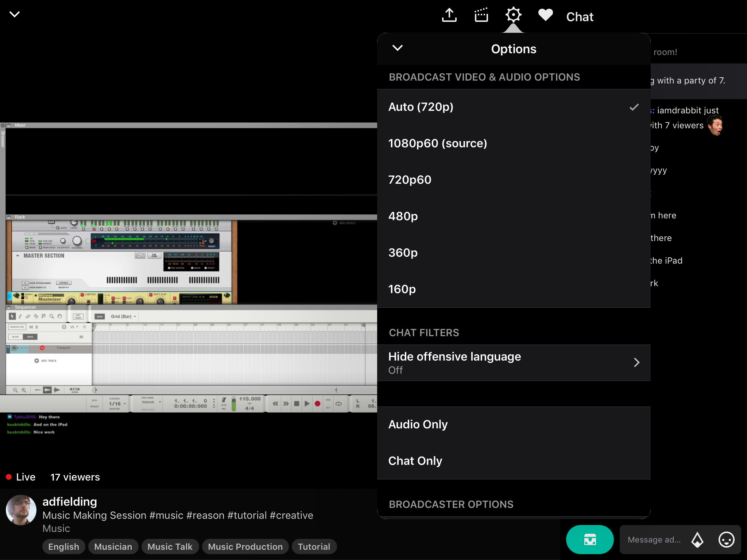Open adfielding's profile avatar
Viewport: 747px width, 560px height.
coord(21,510)
